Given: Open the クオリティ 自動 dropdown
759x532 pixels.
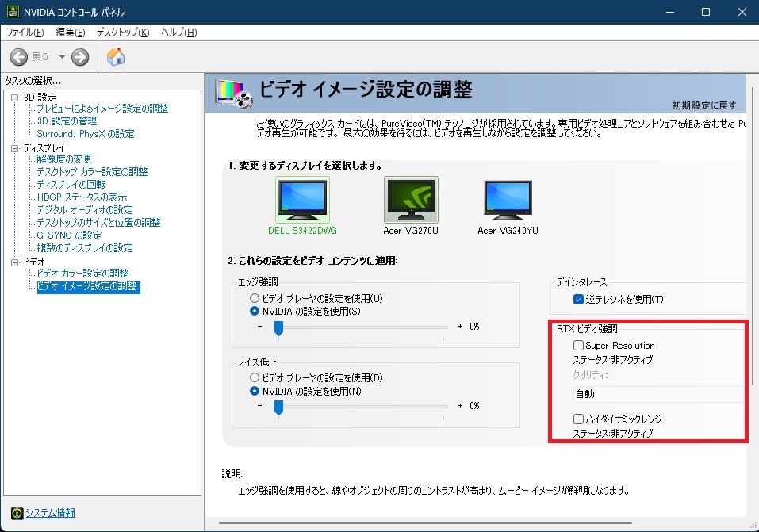Looking at the screenshot, I should [658, 394].
